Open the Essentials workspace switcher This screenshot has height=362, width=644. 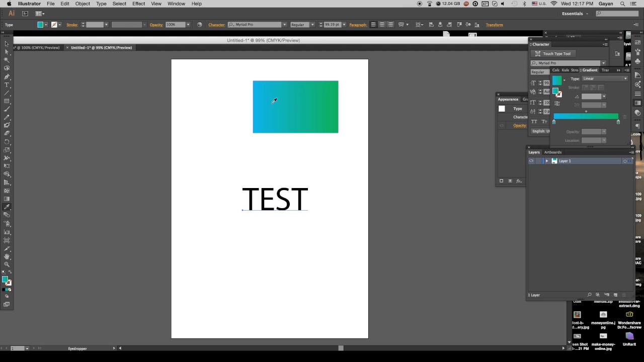(575, 14)
